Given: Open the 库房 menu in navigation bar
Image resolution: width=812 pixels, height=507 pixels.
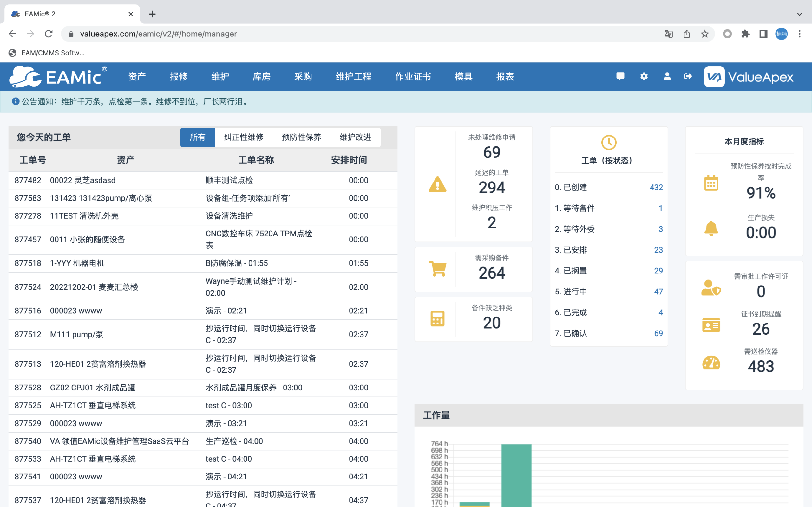Looking at the screenshot, I should pos(261,76).
